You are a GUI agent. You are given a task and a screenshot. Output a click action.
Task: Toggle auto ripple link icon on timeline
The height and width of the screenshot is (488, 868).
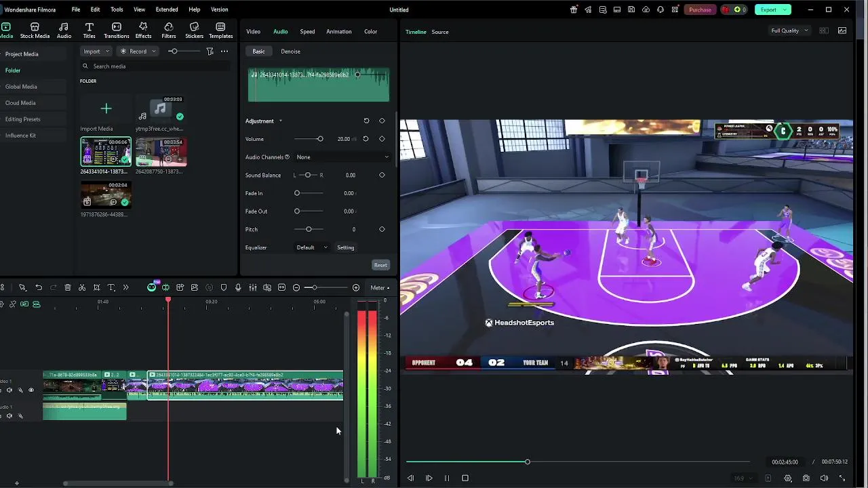[x=24, y=304]
